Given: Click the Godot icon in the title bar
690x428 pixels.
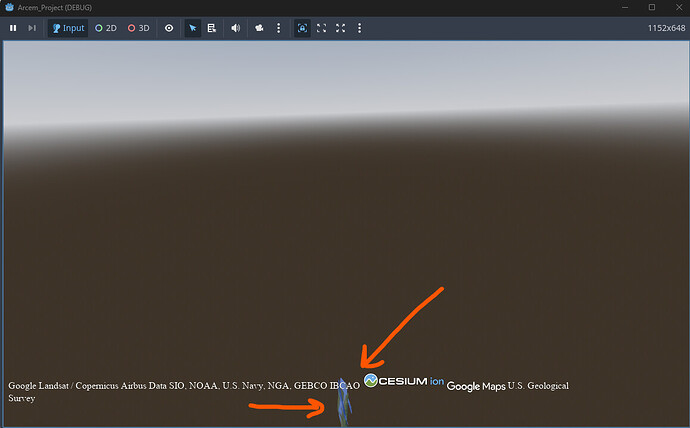Looking at the screenshot, I should pyautogui.click(x=9, y=7).
